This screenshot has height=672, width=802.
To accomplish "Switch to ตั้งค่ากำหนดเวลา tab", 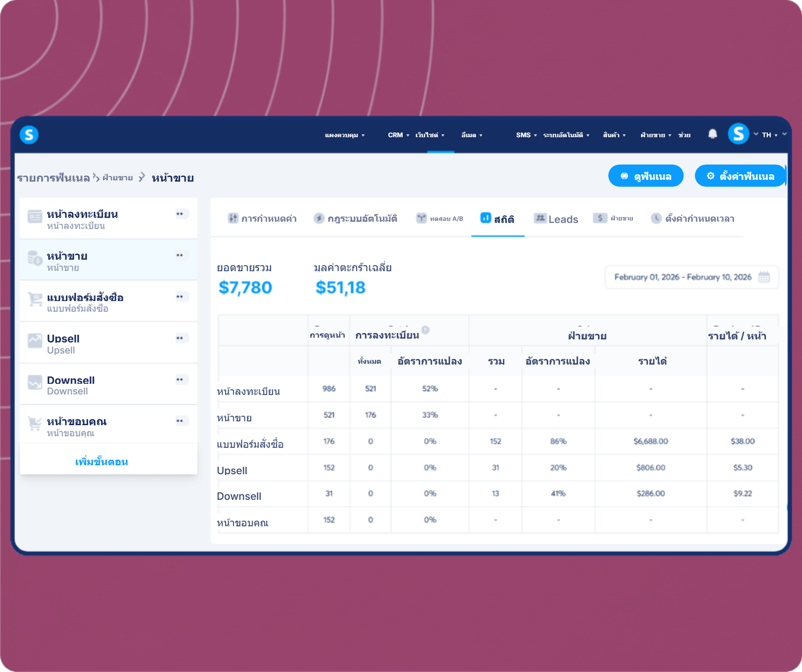I will pos(692,219).
